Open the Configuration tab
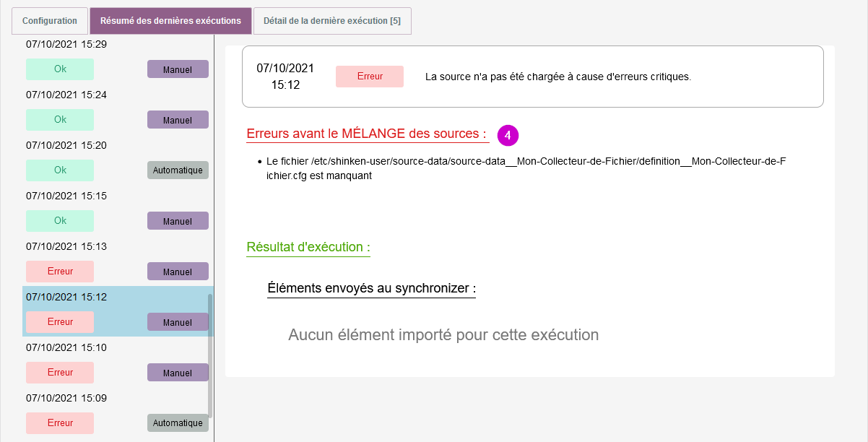 pos(50,21)
